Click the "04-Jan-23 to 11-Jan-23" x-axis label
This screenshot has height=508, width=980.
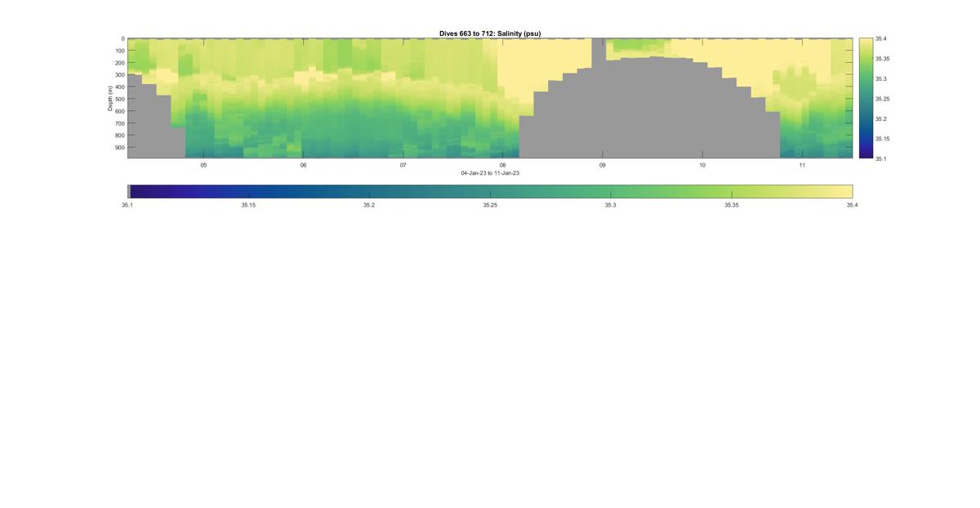490,173
